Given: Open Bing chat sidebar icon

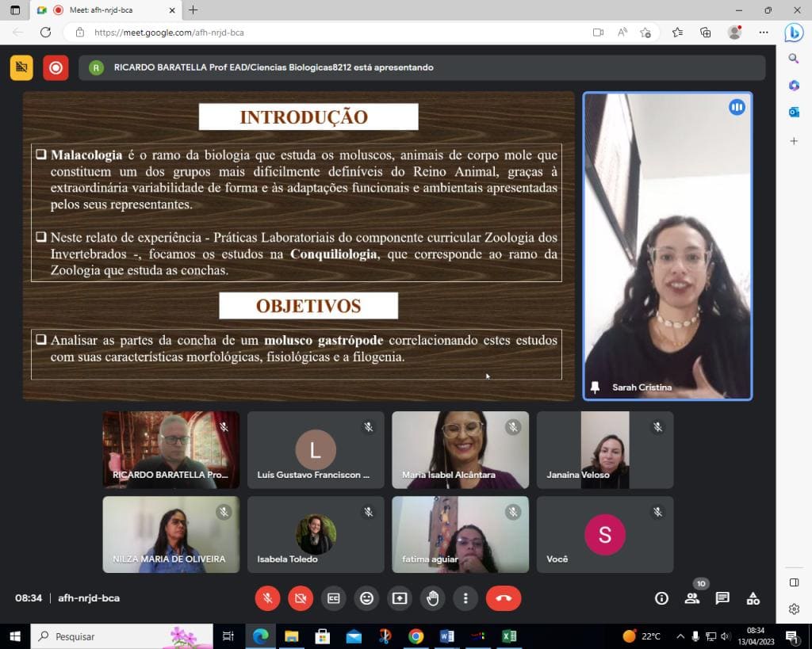Looking at the screenshot, I should 793,32.
